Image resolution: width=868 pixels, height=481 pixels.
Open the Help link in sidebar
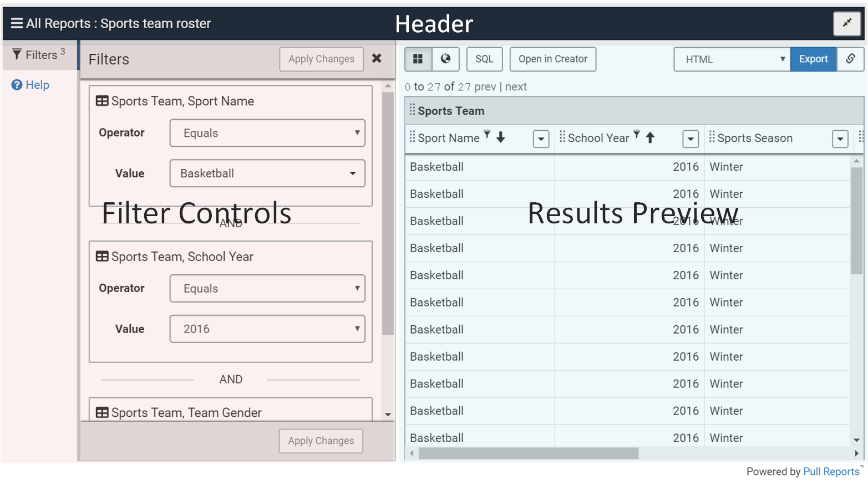pos(31,85)
